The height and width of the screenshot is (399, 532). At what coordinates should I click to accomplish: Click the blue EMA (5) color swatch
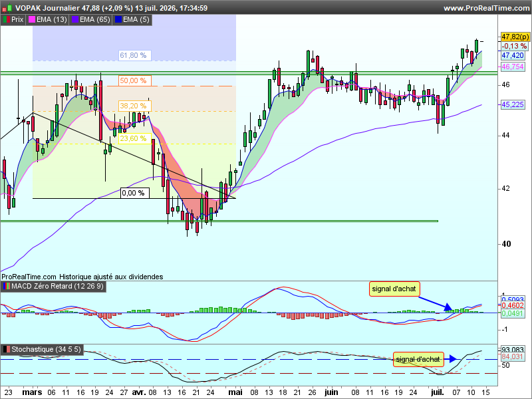tap(118, 20)
